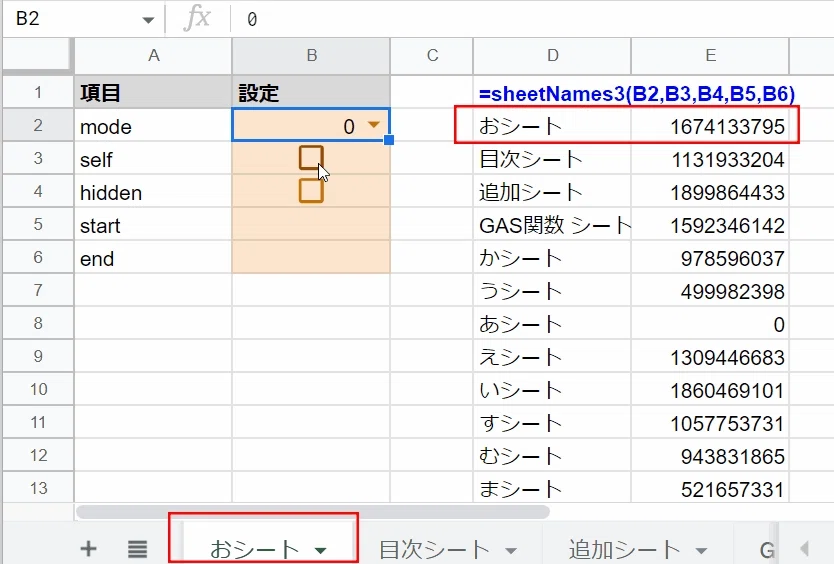834x564 pixels.
Task: Open the おシート tab menu arrow
Action: point(320,550)
